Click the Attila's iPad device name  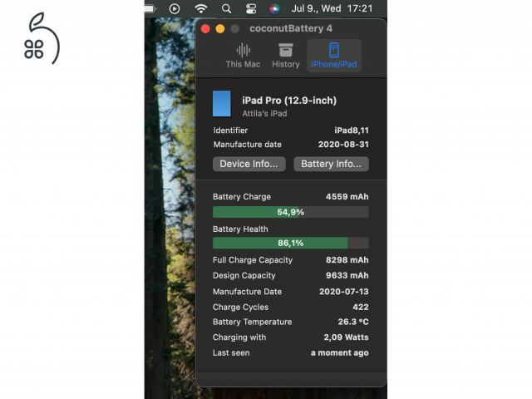(x=264, y=114)
